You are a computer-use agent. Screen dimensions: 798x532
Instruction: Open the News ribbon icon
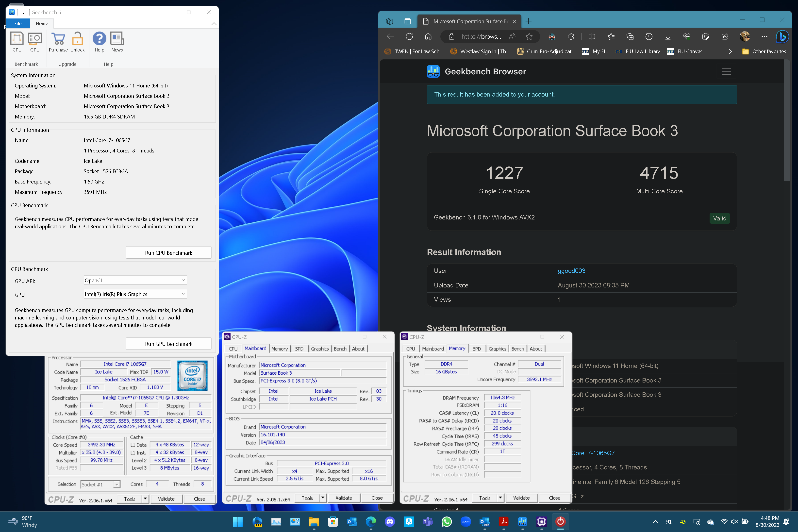pos(117,42)
